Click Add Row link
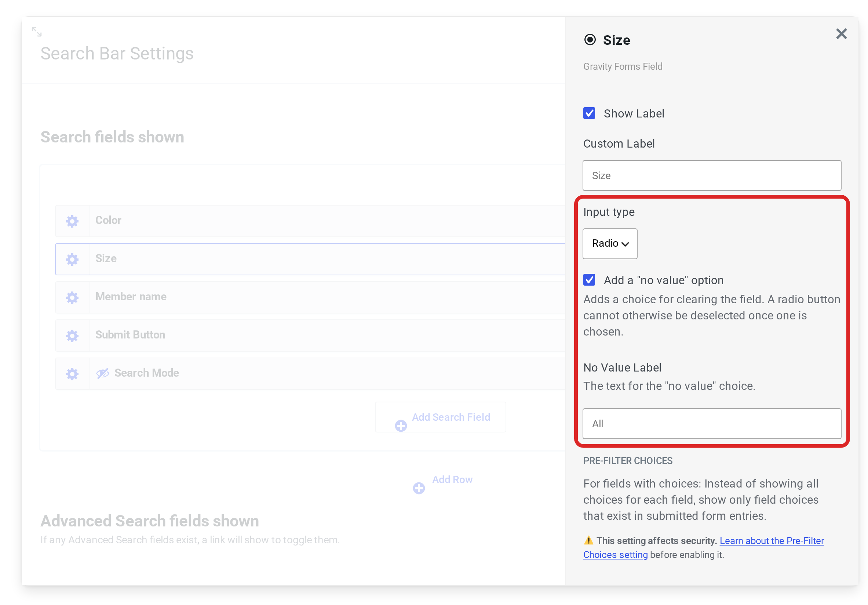868x605 pixels. (x=452, y=480)
